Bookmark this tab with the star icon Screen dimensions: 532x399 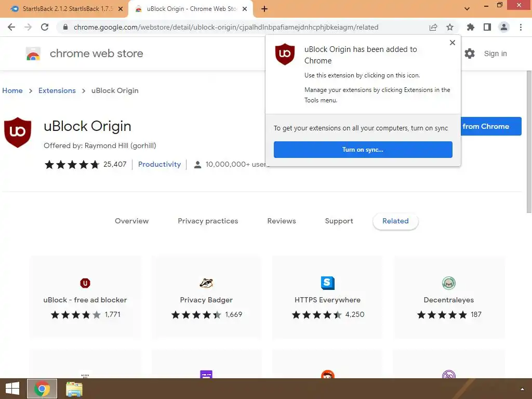pyautogui.click(x=450, y=27)
